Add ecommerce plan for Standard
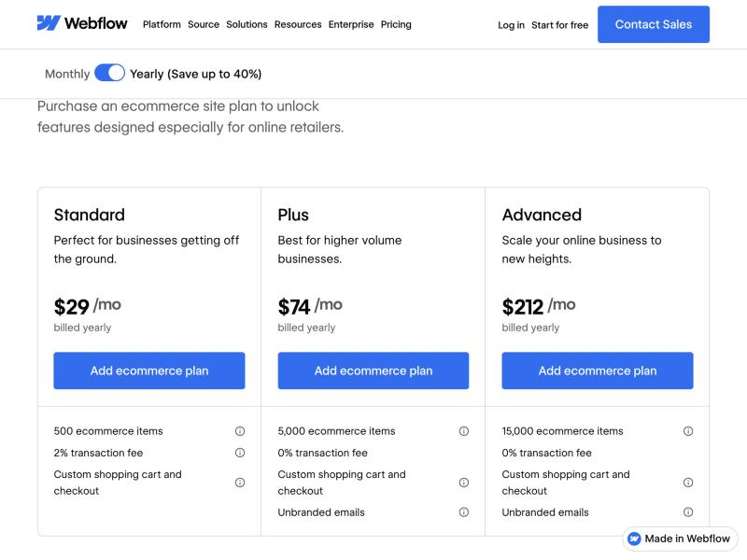747x560 pixels. pyautogui.click(x=149, y=371)
